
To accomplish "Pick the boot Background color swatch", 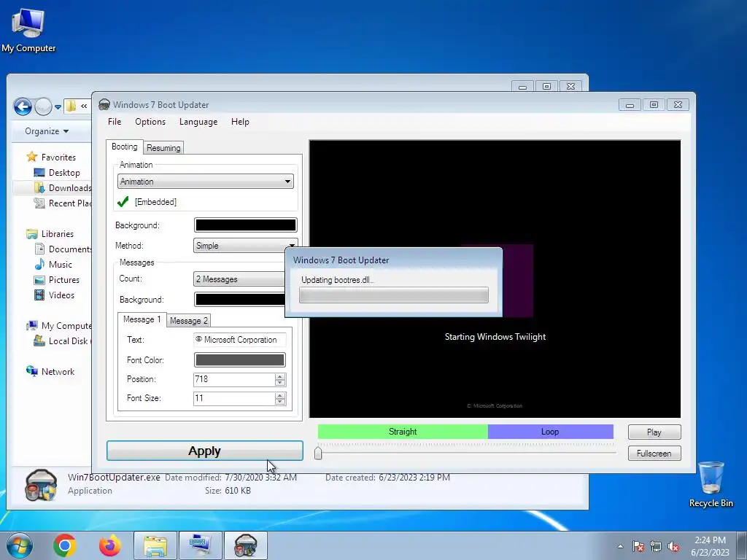I will point(245,225).
